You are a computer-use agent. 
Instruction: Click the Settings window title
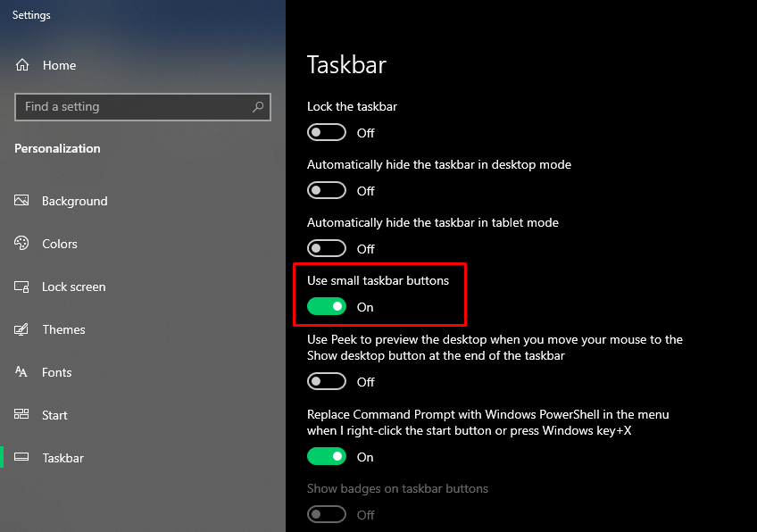coord(31,15)
